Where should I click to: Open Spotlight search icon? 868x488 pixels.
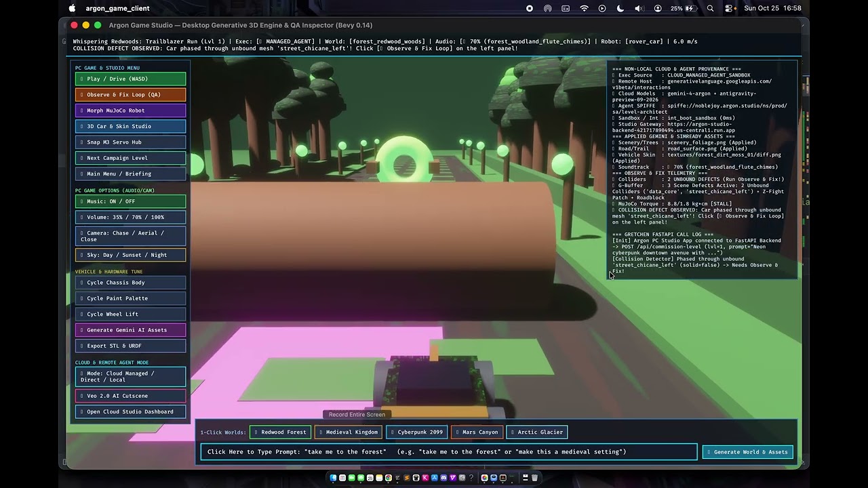[x=710, y=8]
